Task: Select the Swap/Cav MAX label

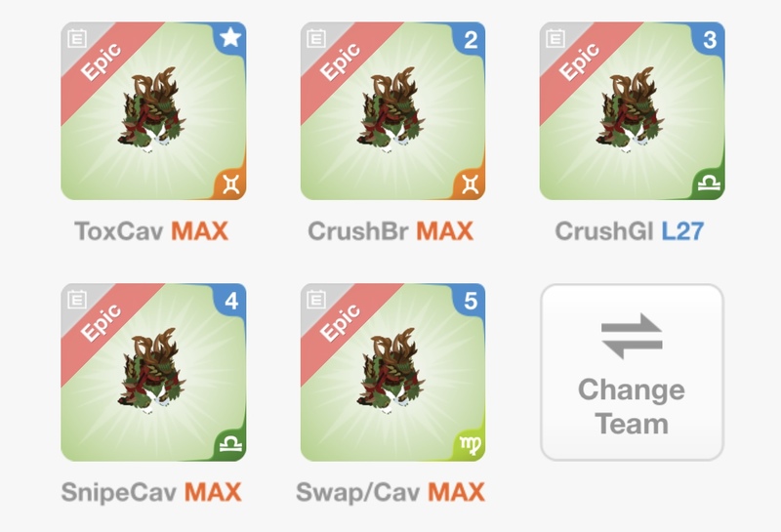Action: tap(390, 492)
